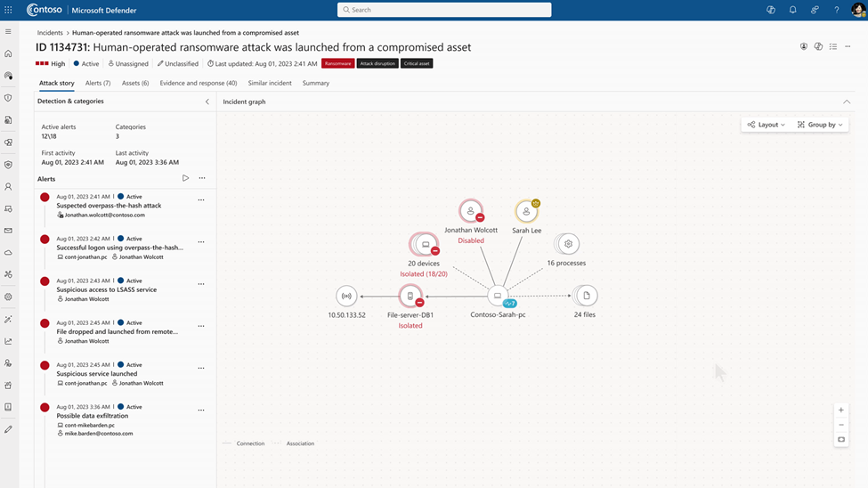Click the Contoso-Sarah-pc device node
The image size is (868, 488).
coord(498,296)
